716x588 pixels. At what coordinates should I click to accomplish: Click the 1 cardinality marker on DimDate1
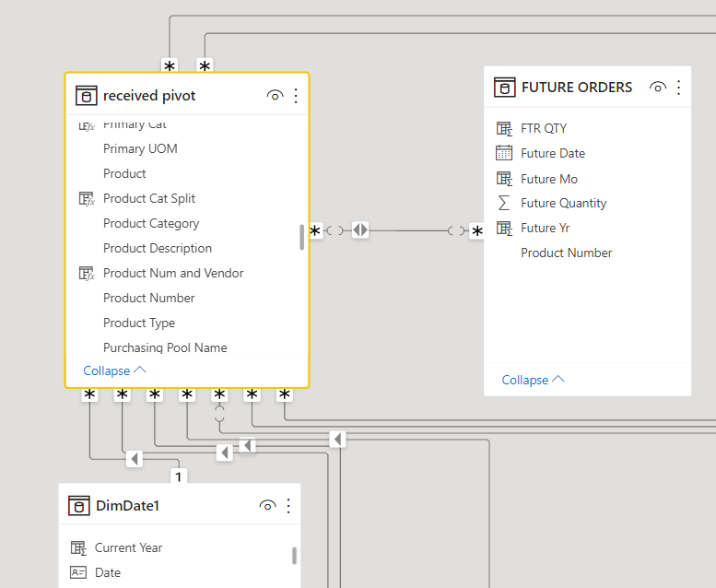[179, 476]
